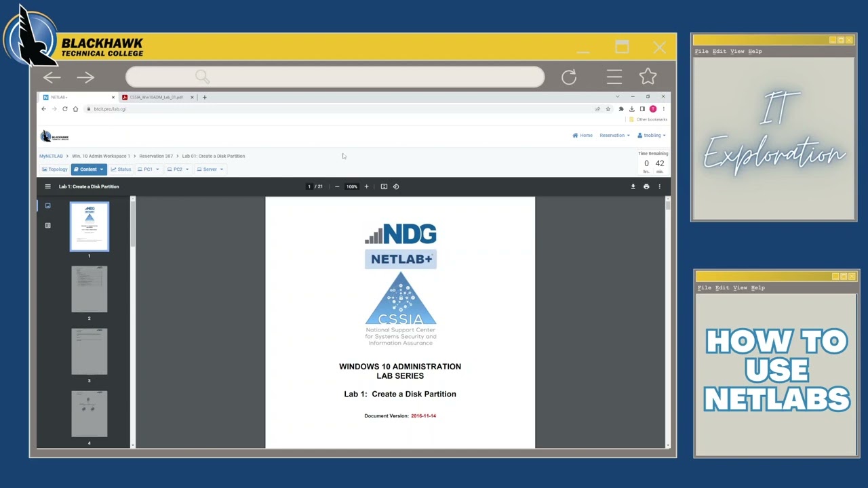The height and width of the screenshot is (488, 868).
Task: Open the PDF viewer more actions menu
Action: pyautogui.click(x=659, y=186)
